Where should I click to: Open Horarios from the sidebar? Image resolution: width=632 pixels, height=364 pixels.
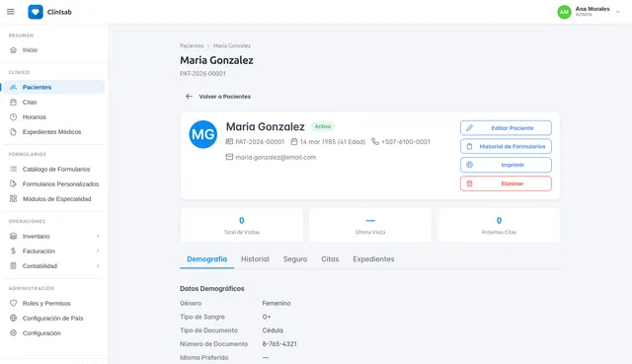click(54, 116)
